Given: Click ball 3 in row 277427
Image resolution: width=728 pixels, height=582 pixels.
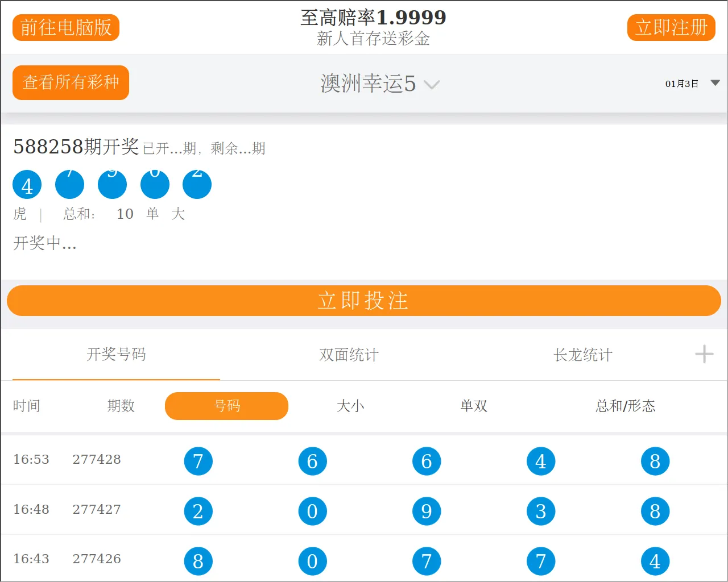Looking at the screenshot, I should pos(541,511).
